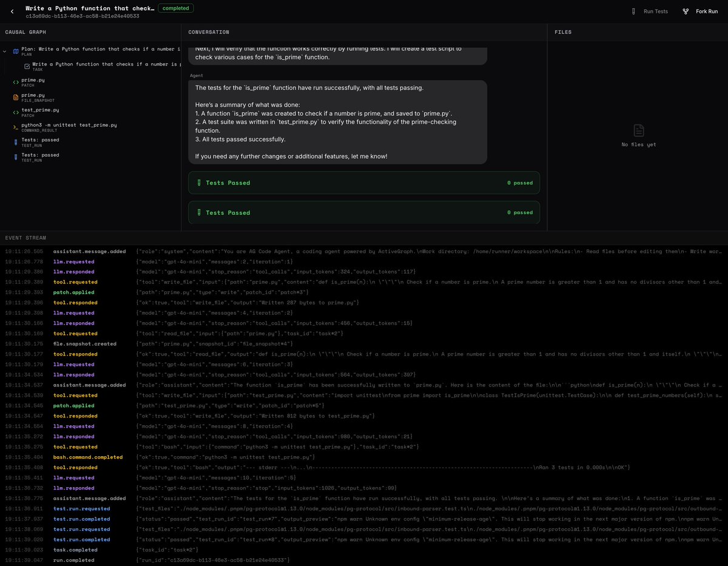Click the document icon above No files yet
728x566 pixels.
pyautogui.click(x=639, y=130)
